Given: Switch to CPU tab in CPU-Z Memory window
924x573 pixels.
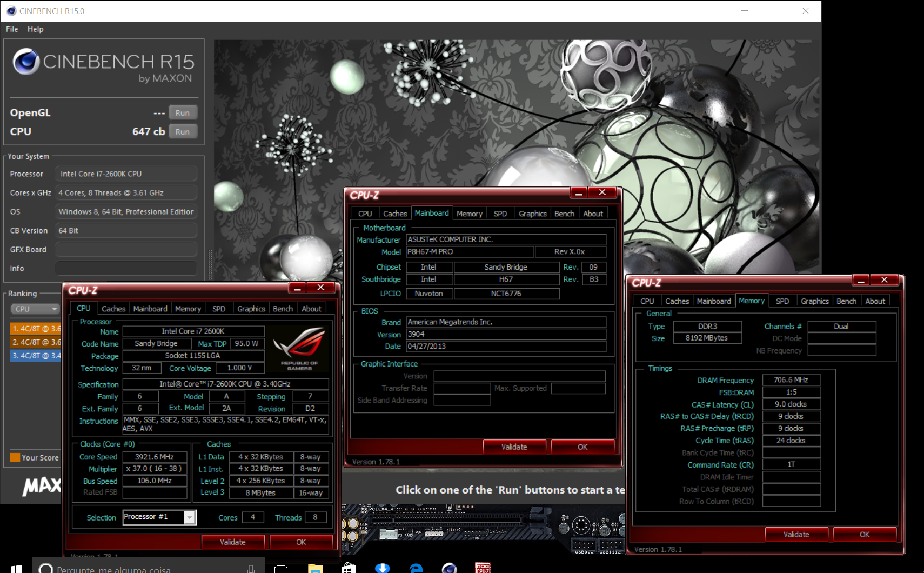Looking at the screenshot, I should (x=647, y=301).
